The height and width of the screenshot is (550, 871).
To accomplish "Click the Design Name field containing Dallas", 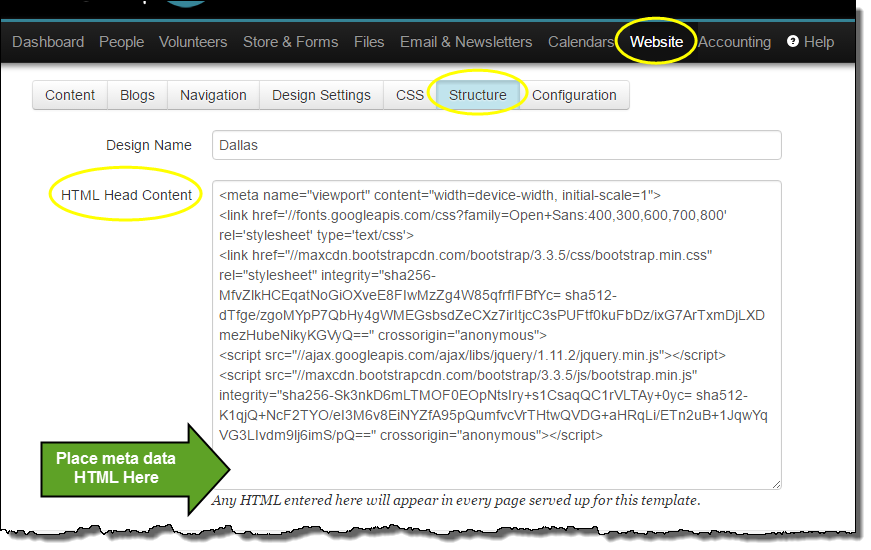I will click(x=497, y=146).
